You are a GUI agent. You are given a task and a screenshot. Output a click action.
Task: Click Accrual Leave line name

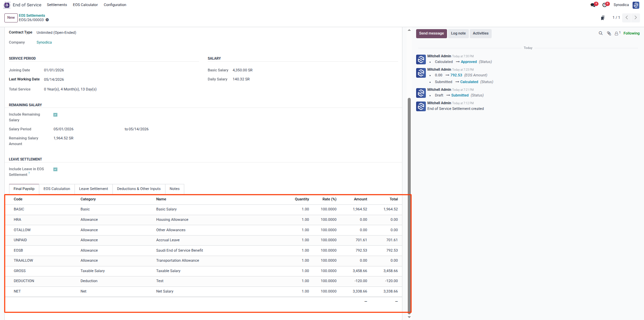[168, 240]
